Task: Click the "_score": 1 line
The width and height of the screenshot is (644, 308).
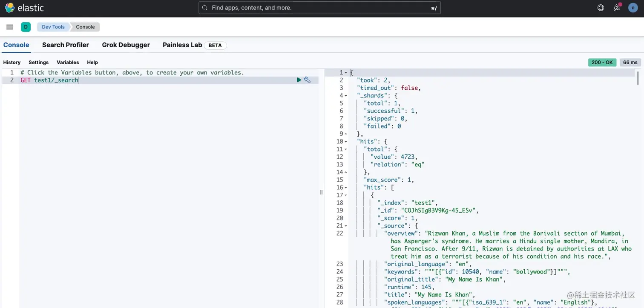Action: pyautogui.click(x=397, y=218)
